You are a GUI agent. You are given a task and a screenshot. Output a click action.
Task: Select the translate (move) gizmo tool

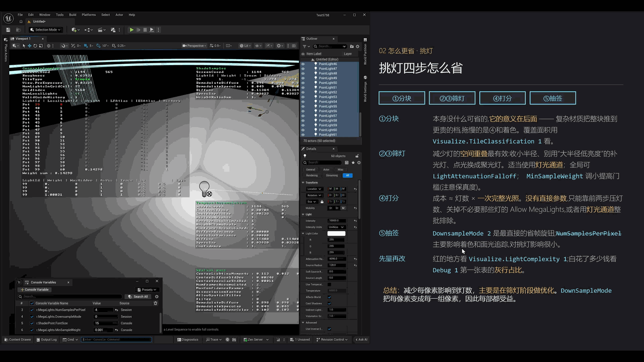click(x=29, y=46)
